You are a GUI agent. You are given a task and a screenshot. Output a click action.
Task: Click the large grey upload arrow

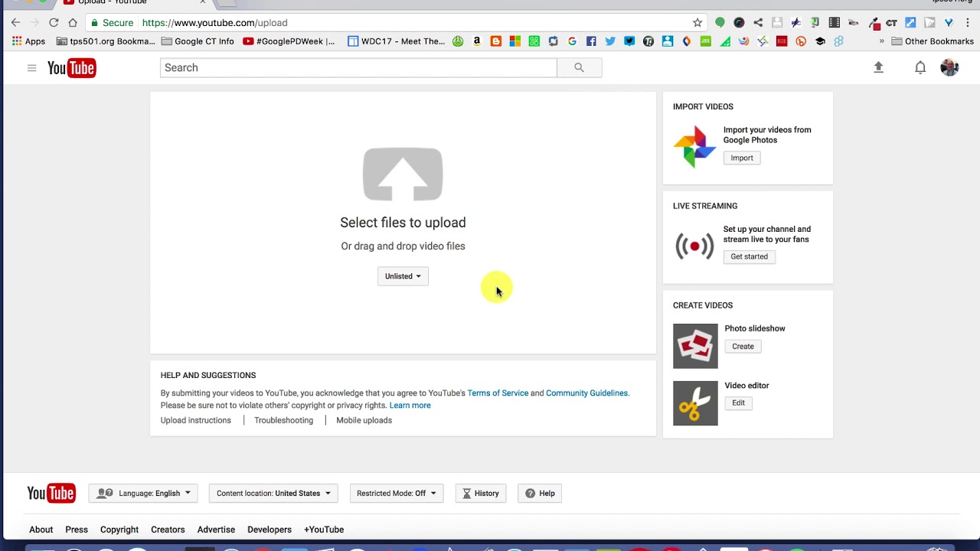(403, 174)
